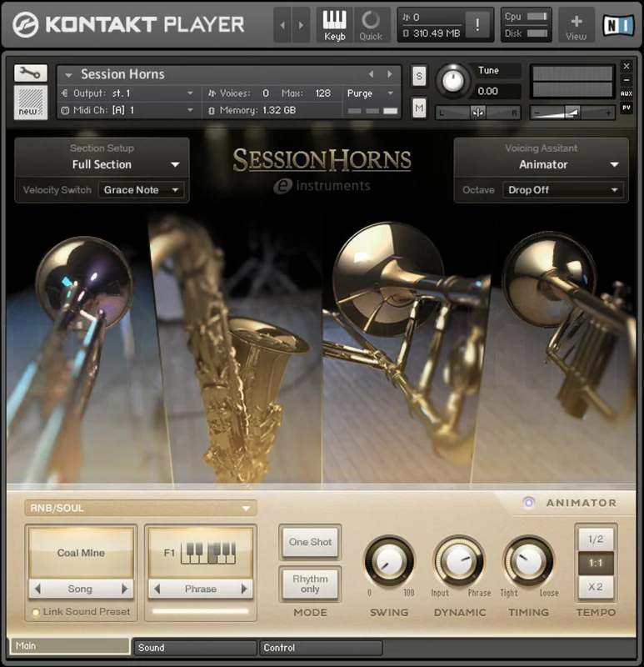The image size is (644, 667).
Task: Click the pan L-R slider
Action: click(x=477, y=113)
